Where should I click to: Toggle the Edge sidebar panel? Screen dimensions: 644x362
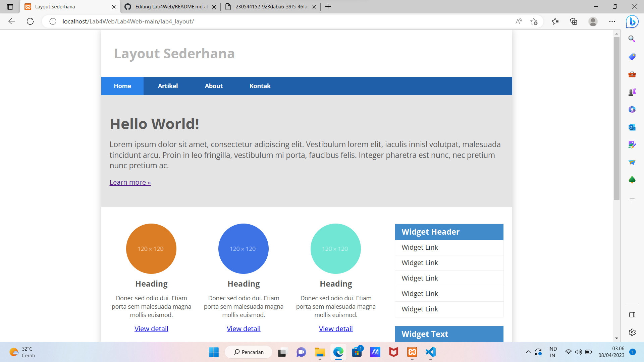pos(632,314)
